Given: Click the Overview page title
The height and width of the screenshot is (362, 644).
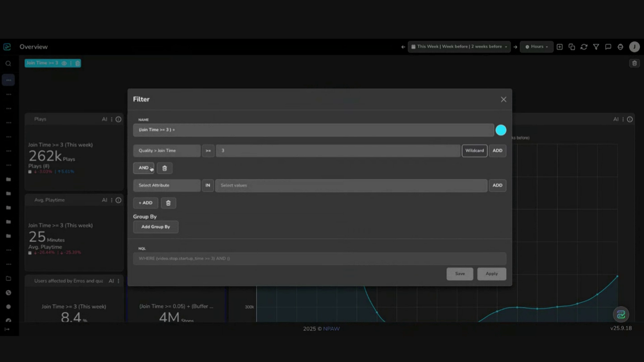Looking at the screenshot, I should [34, 47].
